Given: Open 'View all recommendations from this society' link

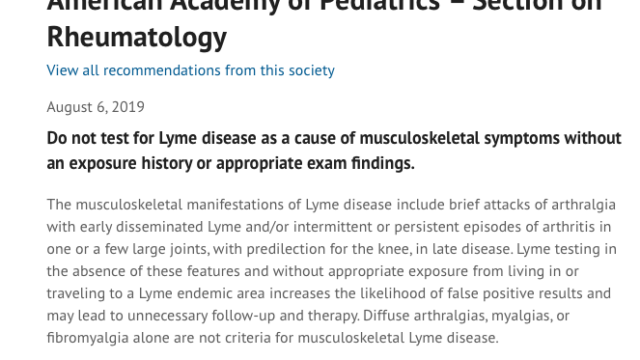Looking at the screenshot, I should point(191,71).
